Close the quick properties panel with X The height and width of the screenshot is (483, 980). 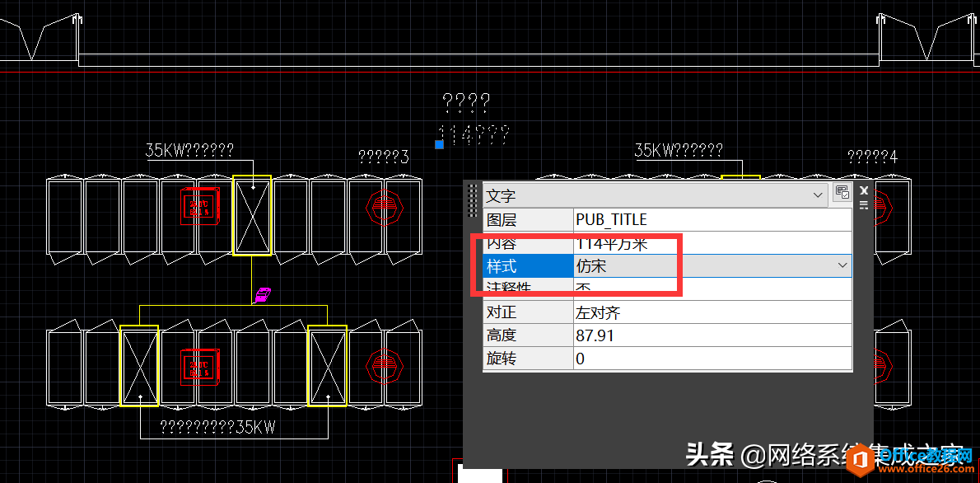(864, 190)
